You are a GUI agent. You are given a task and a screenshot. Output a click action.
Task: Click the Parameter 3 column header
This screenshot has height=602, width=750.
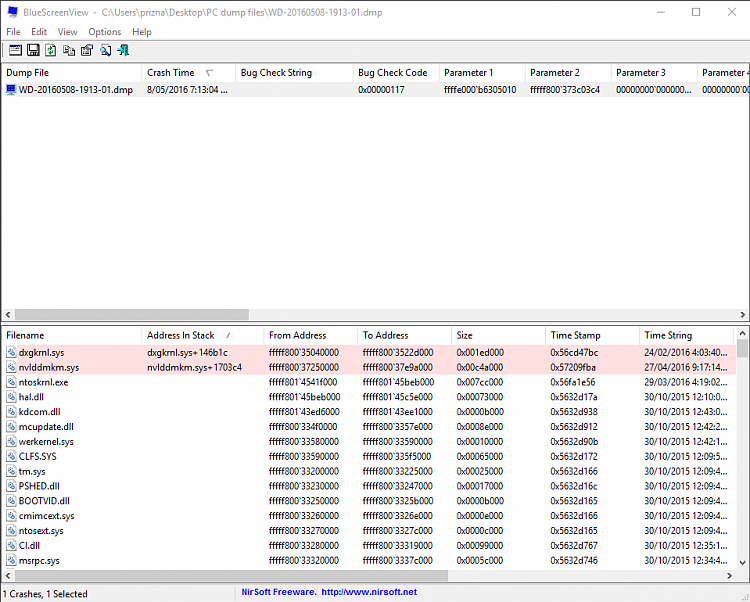pos(654,73)
